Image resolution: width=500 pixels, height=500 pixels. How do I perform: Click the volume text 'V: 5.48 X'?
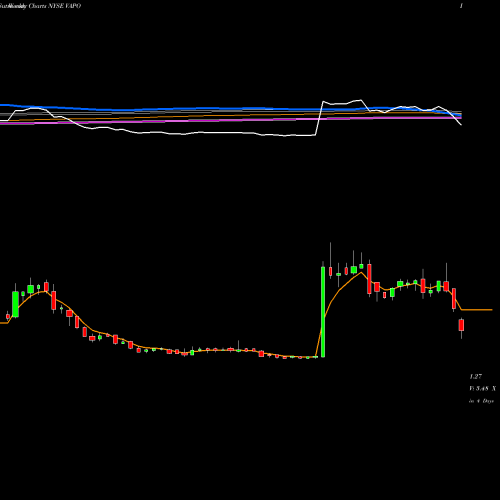tap(482, 389)
